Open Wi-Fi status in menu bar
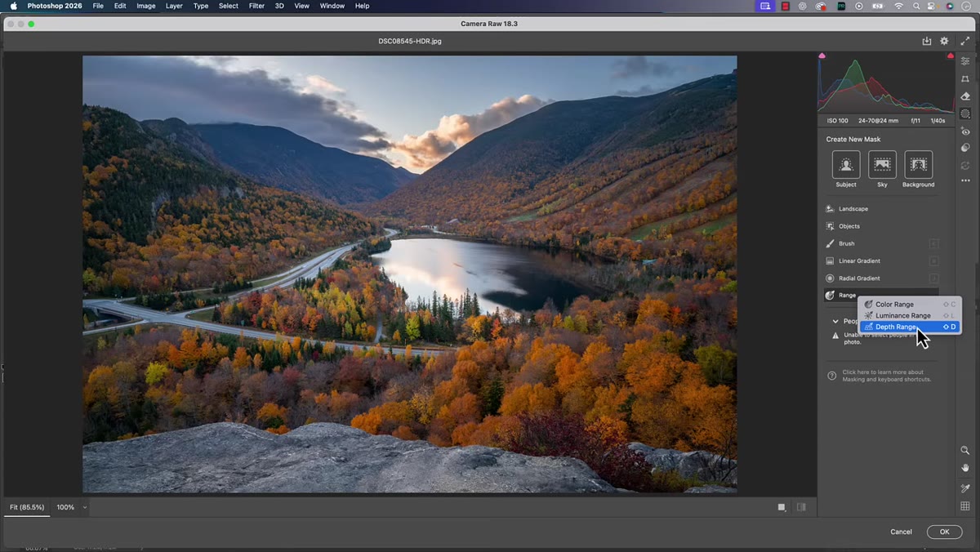Screen dimensions: 980x552 [x=899, y=6]
